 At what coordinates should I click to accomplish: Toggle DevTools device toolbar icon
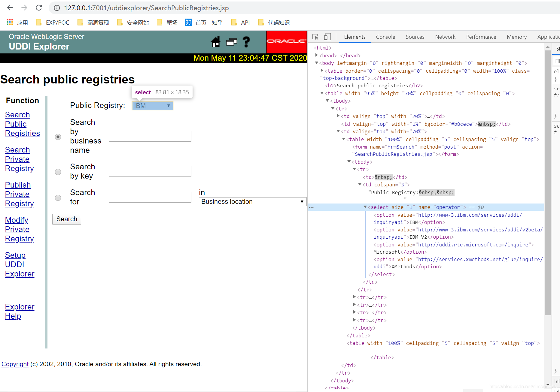point(327,37)
